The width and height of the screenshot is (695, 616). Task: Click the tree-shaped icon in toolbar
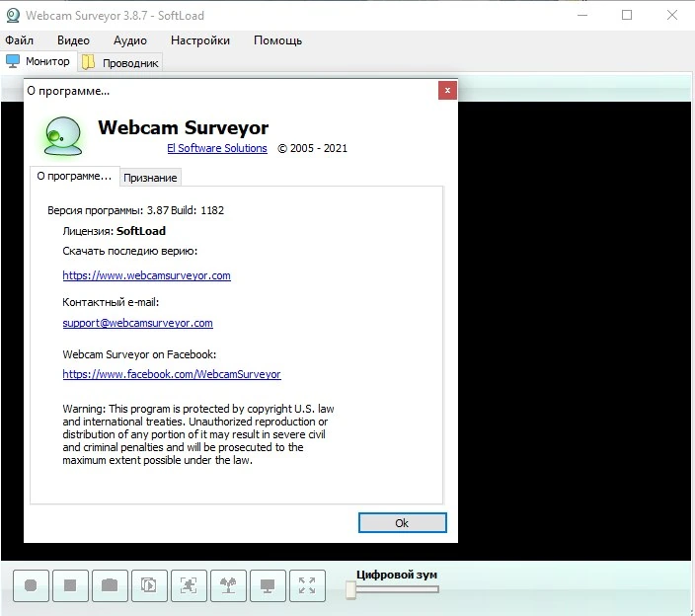coord(228,585)
